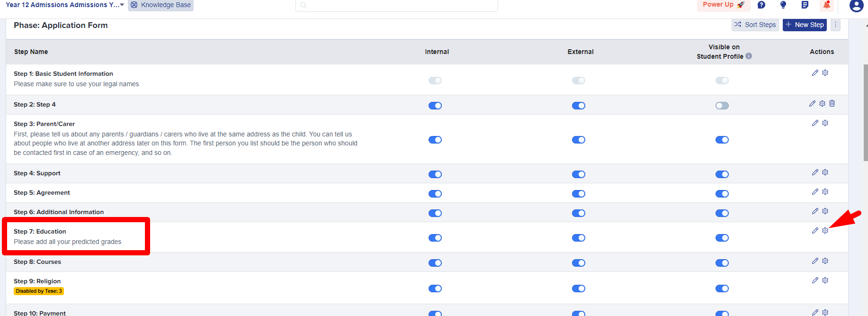
Task: Click 'Phase: Application Form' heading
Action: [x=61, y=25]
